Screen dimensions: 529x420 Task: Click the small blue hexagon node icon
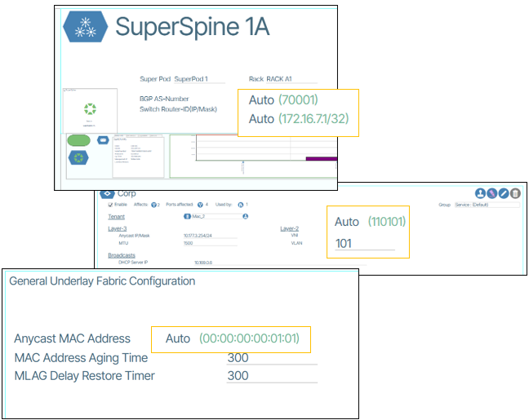(x=103, y=139)
